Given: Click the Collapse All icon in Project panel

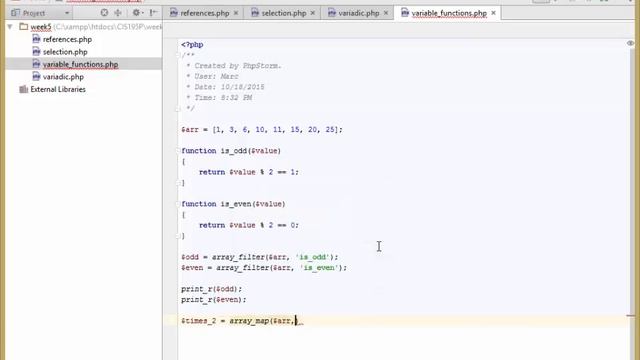Looking at the screenshot, I should (118, 13).
